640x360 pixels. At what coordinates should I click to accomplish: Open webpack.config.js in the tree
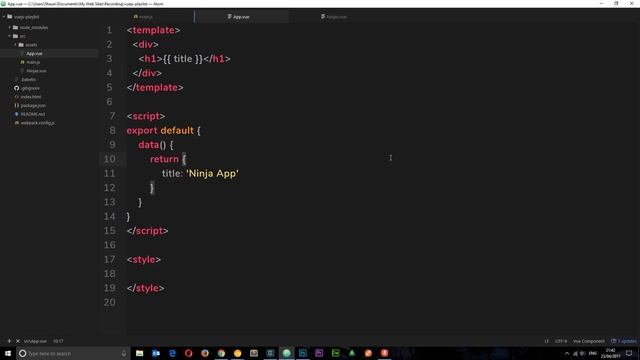point(38,122)
